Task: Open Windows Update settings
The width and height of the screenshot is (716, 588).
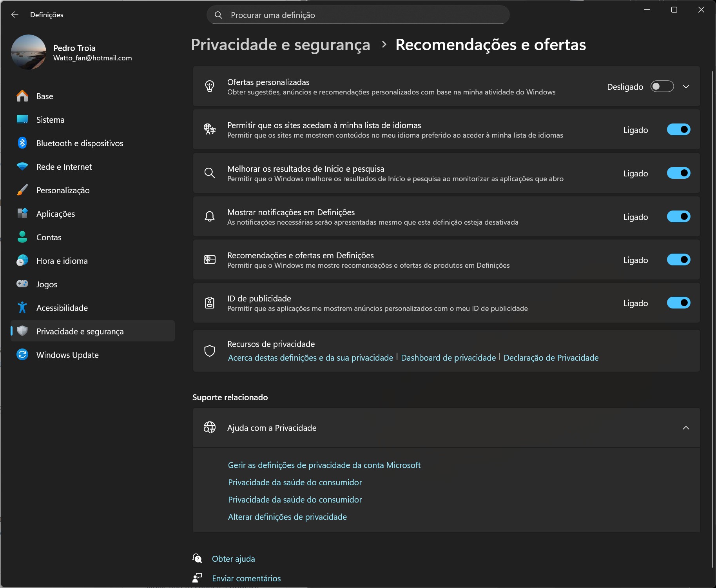Action: pyautogui.click(x=67, y=355)
